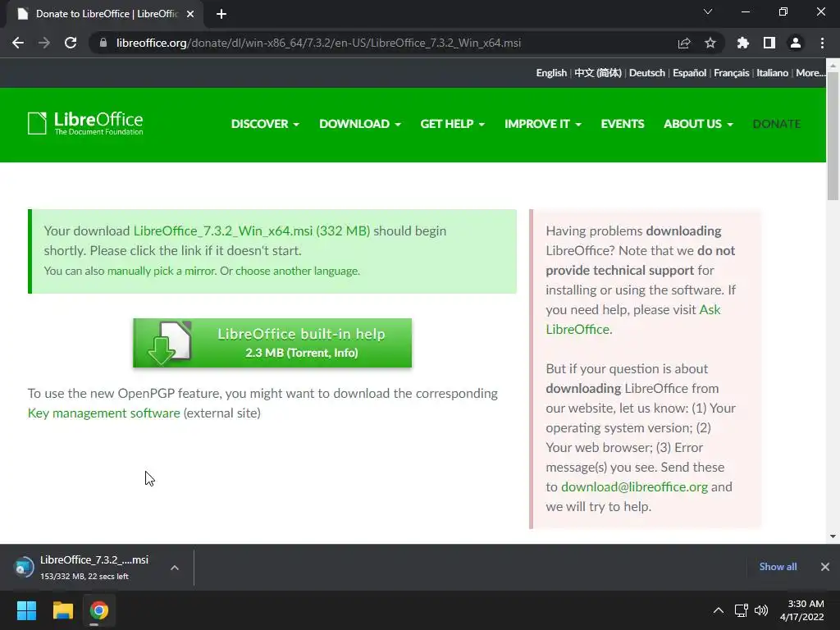Open the tab search chevron
The image size is (840, 630).
tap(708, 11)
